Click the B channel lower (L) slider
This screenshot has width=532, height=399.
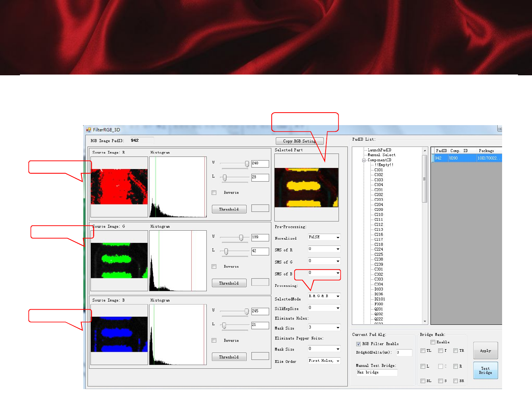(224, 326)
